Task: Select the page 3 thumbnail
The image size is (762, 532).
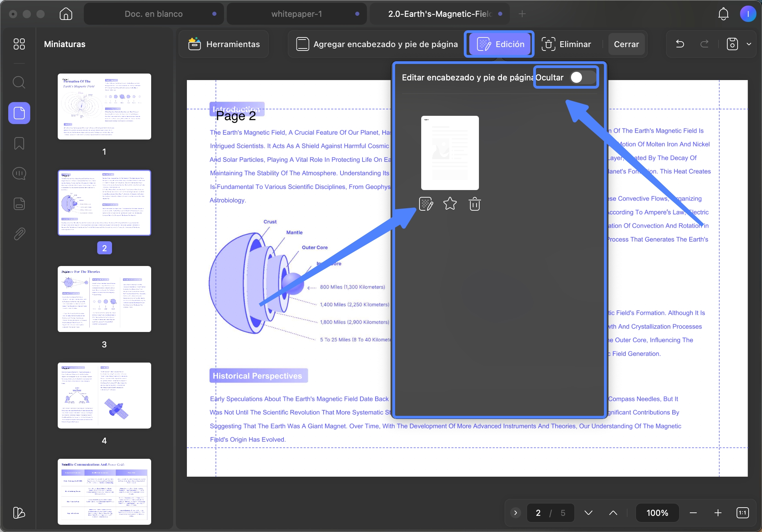Action: [104, 299]
